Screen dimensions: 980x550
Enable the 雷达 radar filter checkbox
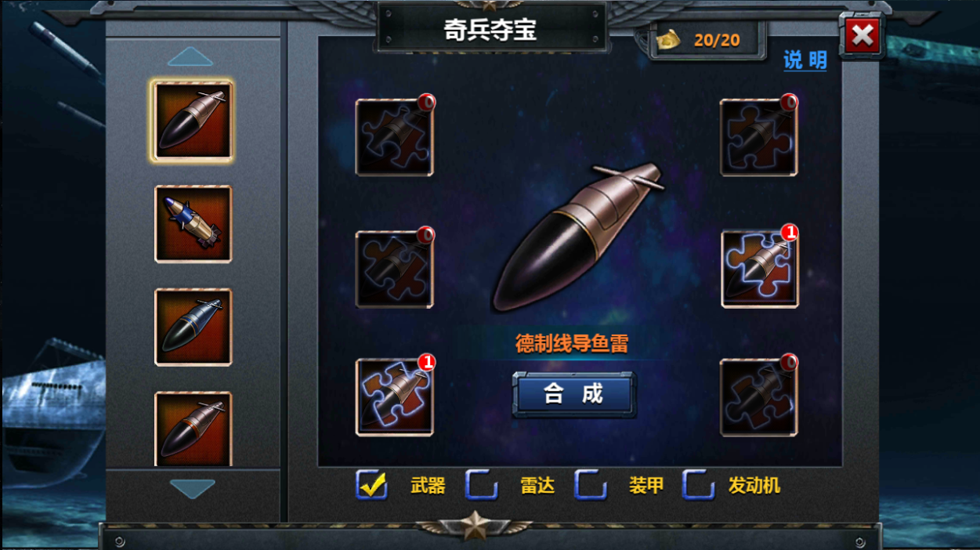pyautogui.click(x=482, y=485)
